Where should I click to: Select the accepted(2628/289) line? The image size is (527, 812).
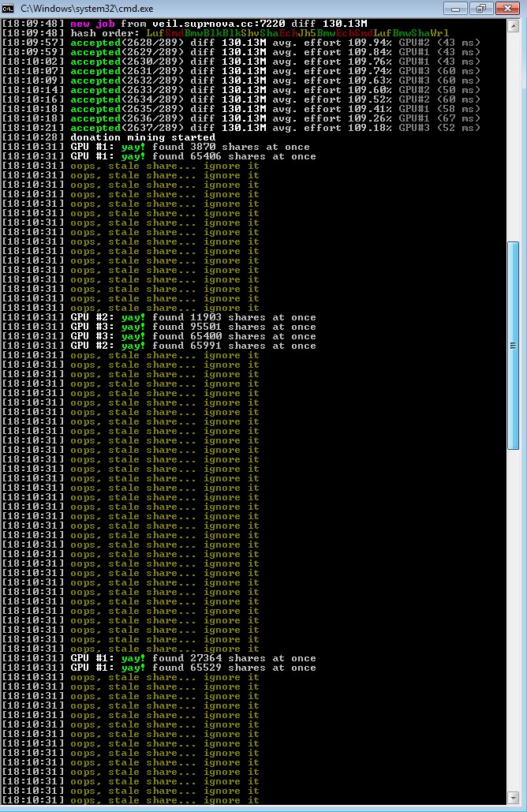[241, 43]
